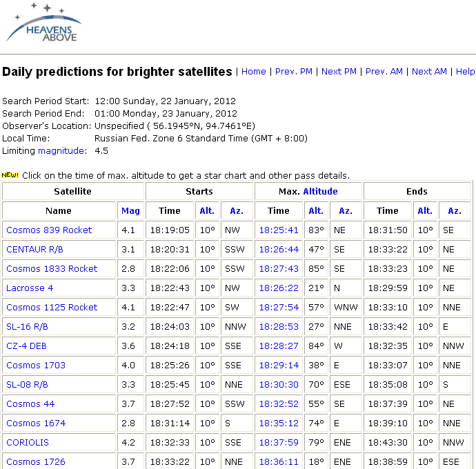
Task: Open SL-16 R/B satellite page
Action: click(x=27, y=327)
